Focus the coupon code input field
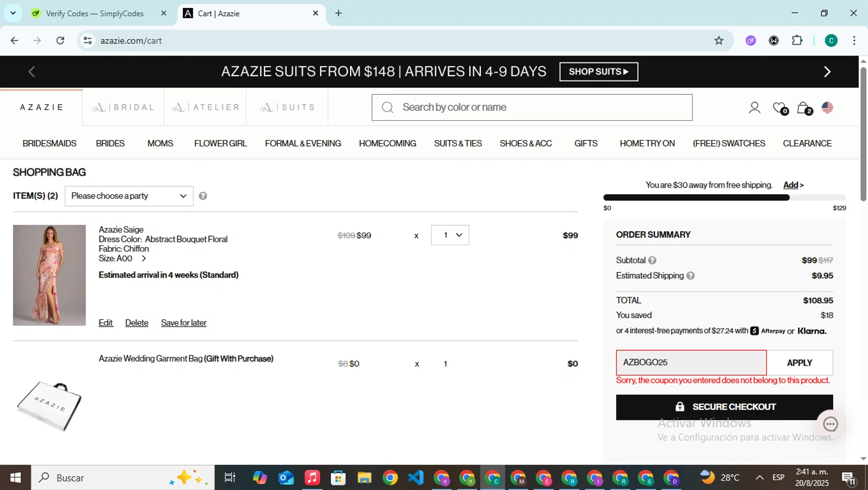868x490 pixels. (x=691, y=363)
